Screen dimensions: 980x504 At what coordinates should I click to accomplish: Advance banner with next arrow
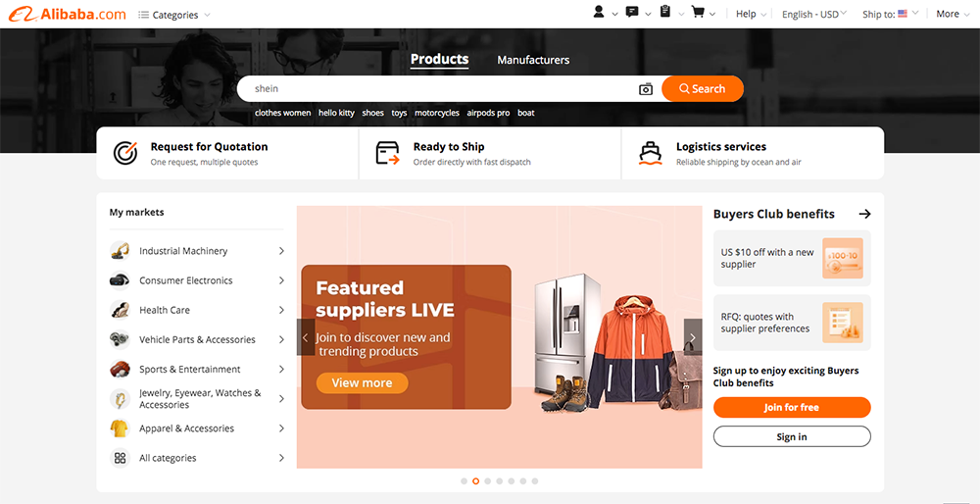(693, 337)
